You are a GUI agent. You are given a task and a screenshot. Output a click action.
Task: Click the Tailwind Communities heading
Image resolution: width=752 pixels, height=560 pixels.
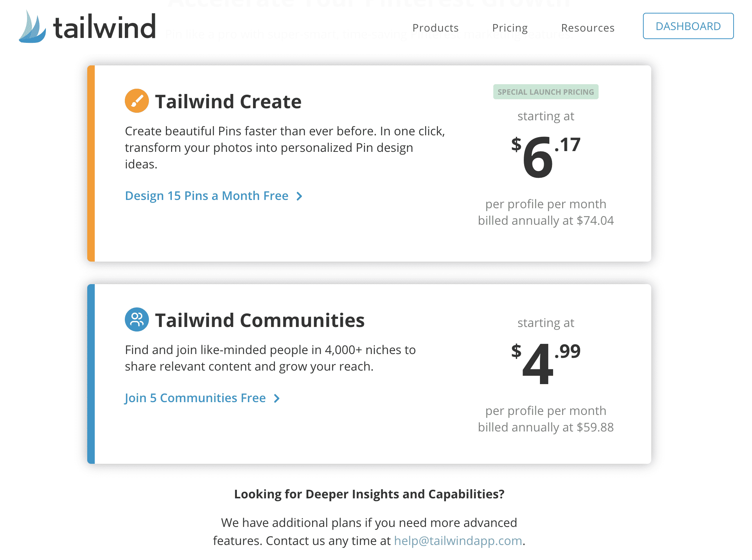[260, 320]
